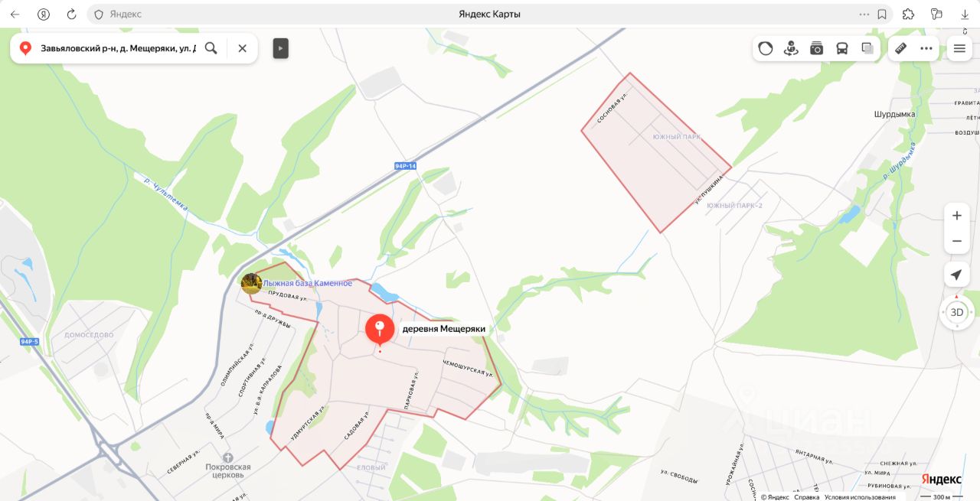
Task: Open the Условия использования link
Action: [x=860, y=497]
